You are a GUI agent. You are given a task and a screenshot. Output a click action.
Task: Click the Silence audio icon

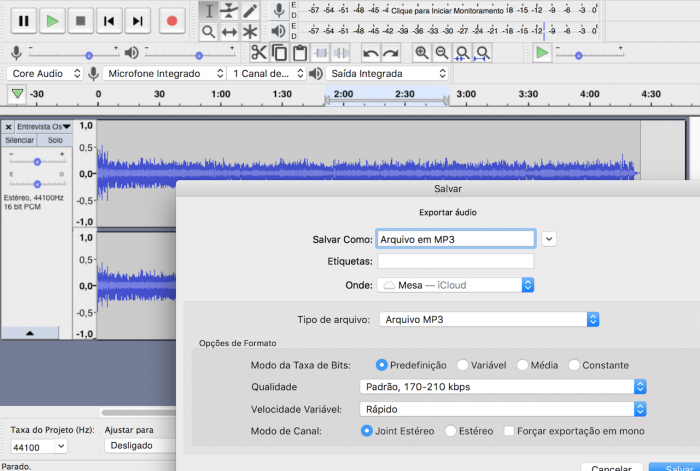[342, 53]
